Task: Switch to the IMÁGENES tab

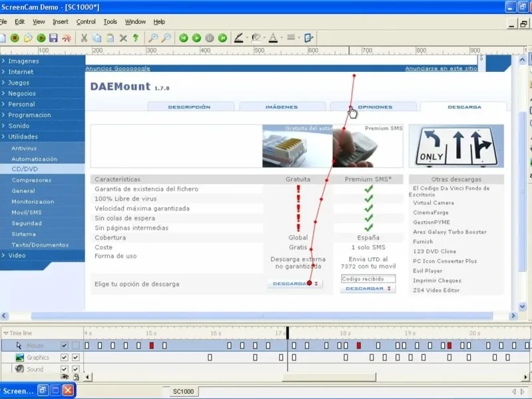Action: click(x=281, y=107)
